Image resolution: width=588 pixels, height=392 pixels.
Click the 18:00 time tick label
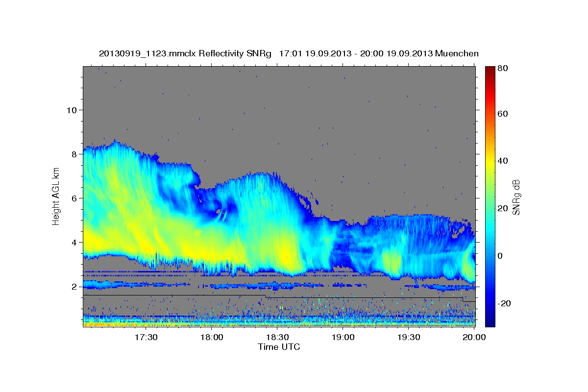coord(212,338)
